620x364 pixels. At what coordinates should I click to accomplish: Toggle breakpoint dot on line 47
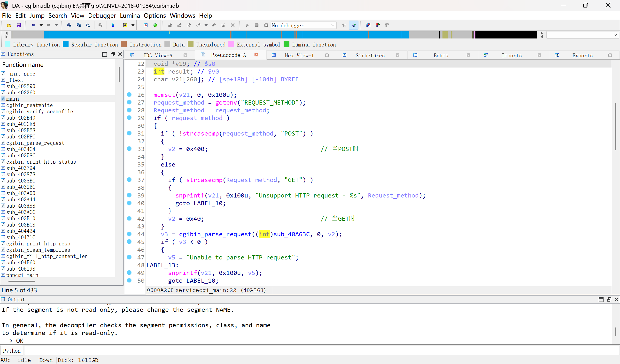click(x=129, y=257)
